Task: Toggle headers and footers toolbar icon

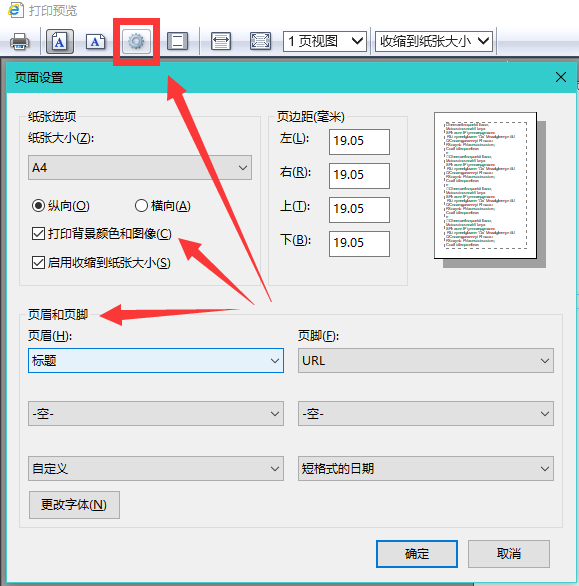Action: [177, 41]
